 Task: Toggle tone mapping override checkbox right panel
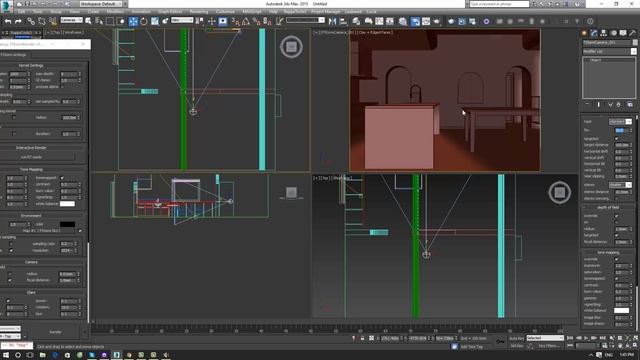616,259
